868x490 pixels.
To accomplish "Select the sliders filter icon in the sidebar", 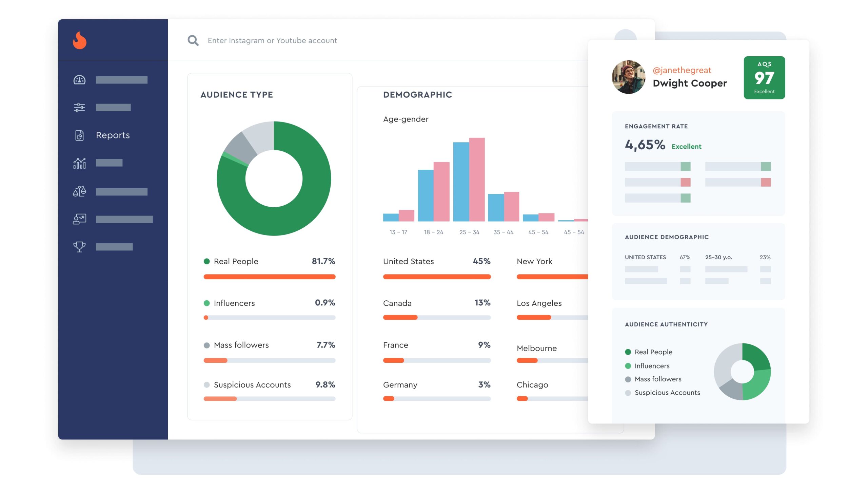I will 80,108.
